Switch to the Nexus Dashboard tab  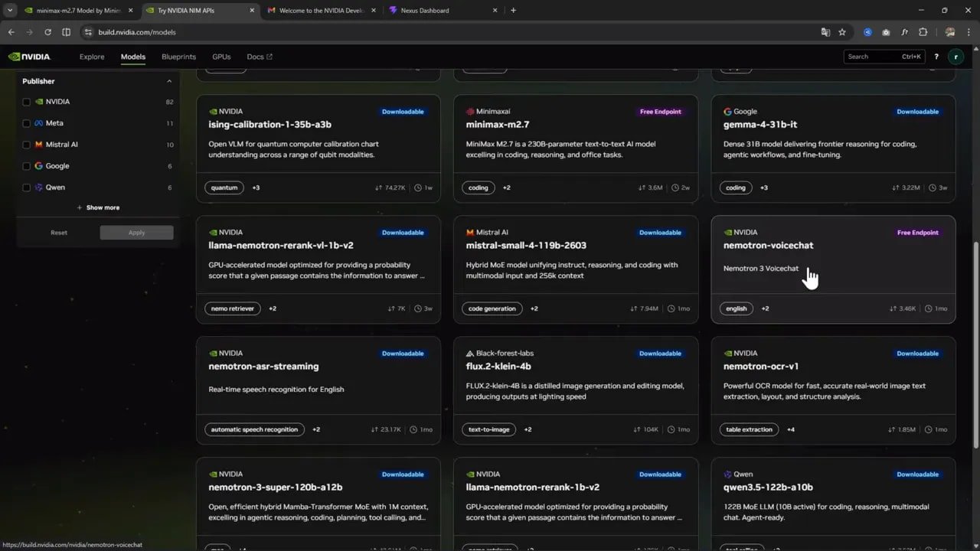coord(443,11)
